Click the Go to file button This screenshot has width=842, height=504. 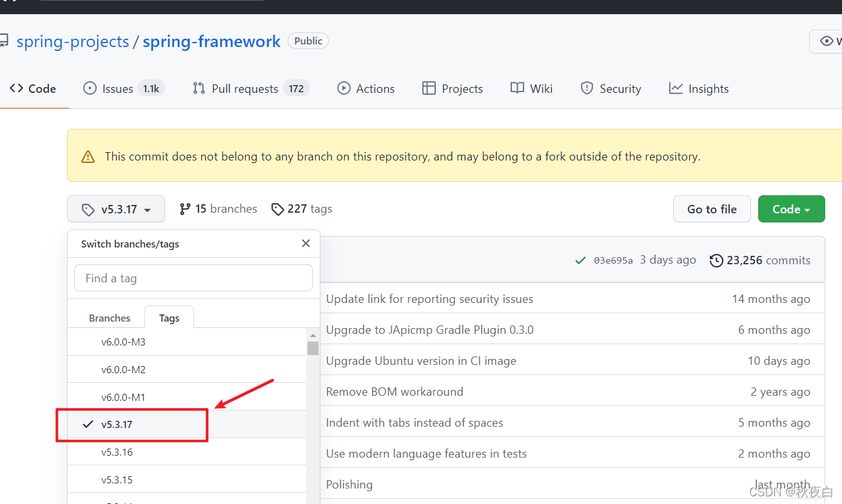[x=712, y=209]
